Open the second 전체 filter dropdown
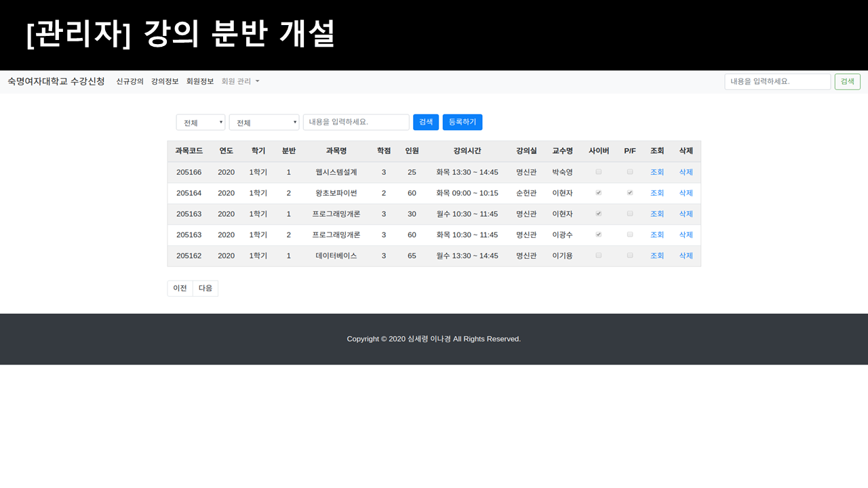 pos(264,122)
